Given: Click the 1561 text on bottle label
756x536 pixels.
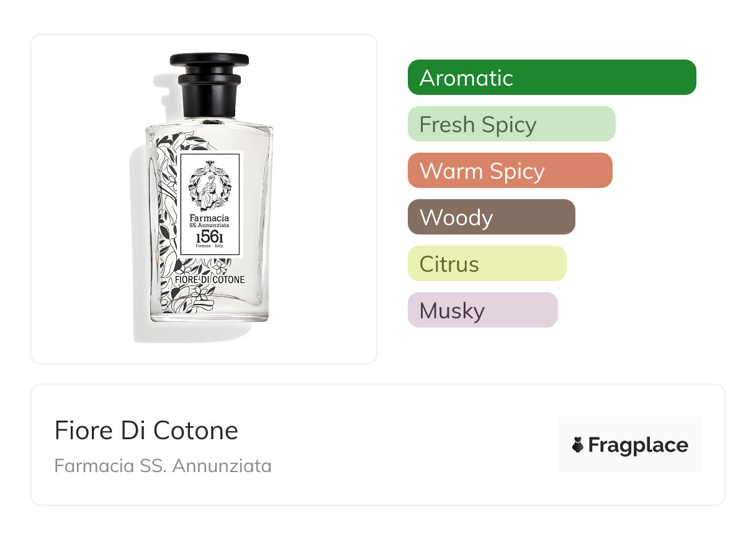Looking at the screenshot, I should pos(209,237).
